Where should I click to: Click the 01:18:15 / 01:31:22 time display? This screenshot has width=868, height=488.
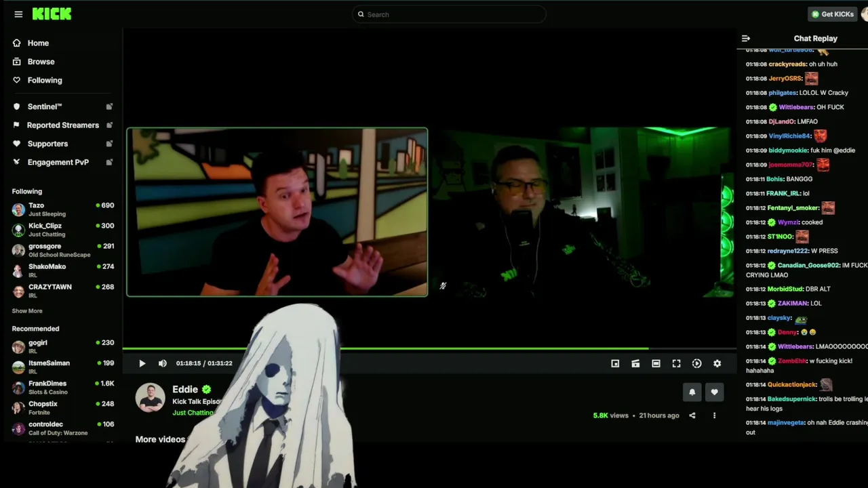coord(204,364)
